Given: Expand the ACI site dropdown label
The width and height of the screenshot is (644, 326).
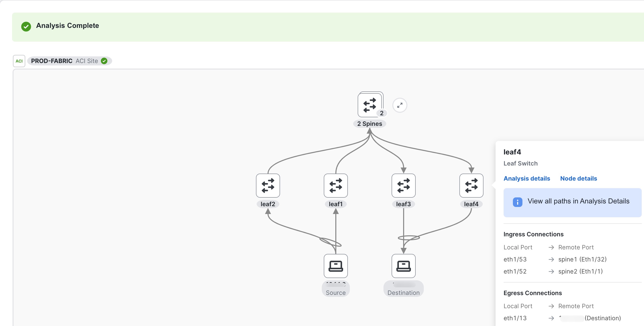Looking at the screenshot, I should point(68,61).
